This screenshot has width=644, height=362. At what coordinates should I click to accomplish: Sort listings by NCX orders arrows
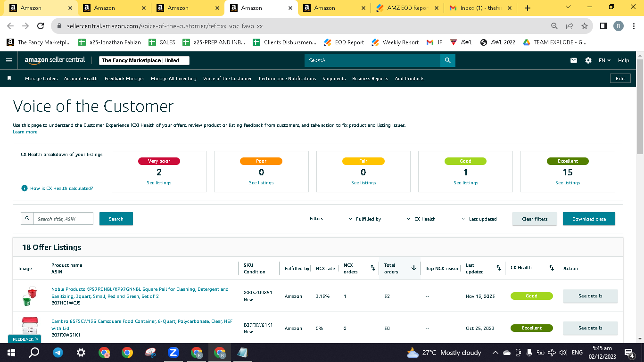click(x=373, y=268)
